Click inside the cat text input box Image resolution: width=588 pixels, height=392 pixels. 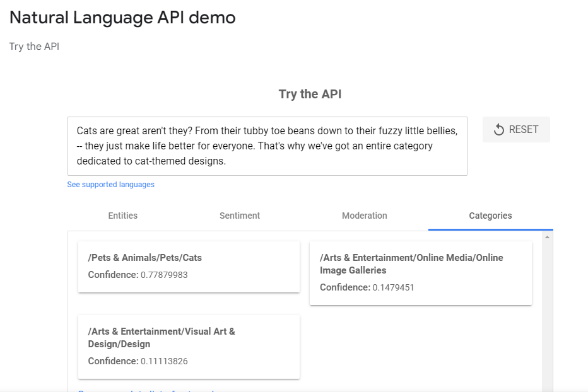click(x=268, y=146)
